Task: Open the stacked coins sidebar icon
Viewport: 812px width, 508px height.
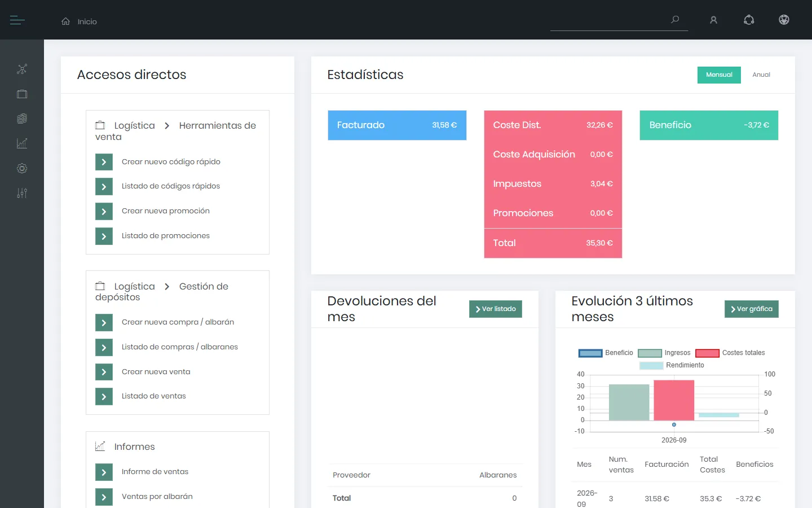Action: pyautogui.click(x=22, y=119)
